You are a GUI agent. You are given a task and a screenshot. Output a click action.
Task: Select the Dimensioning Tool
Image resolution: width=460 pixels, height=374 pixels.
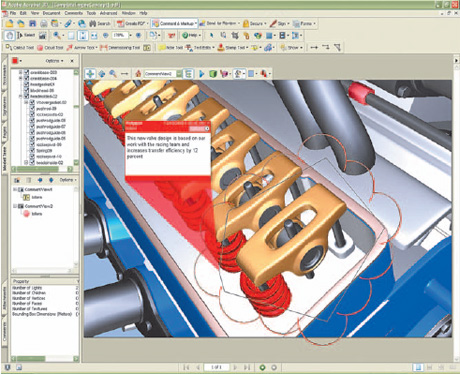click(x=120, y=48)
